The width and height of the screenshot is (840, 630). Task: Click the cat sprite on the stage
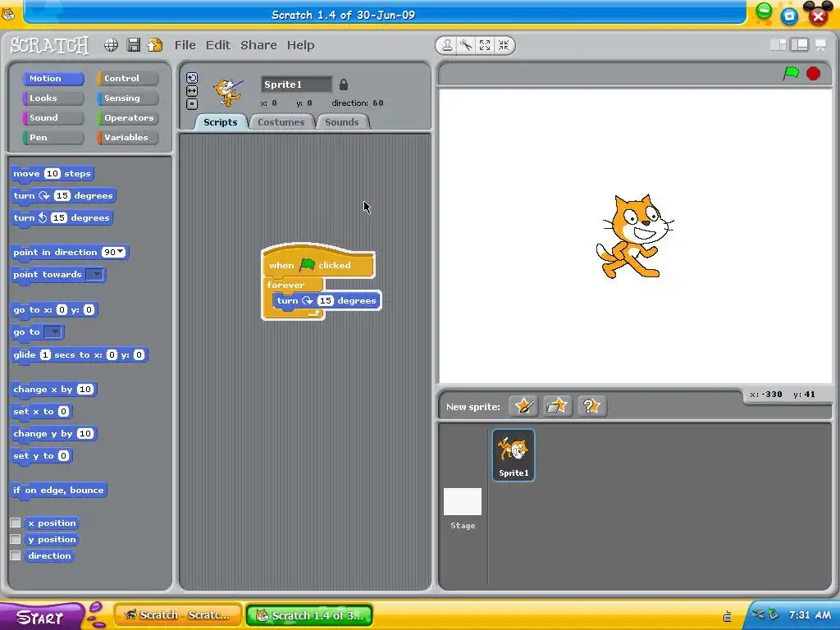(634, 237)
